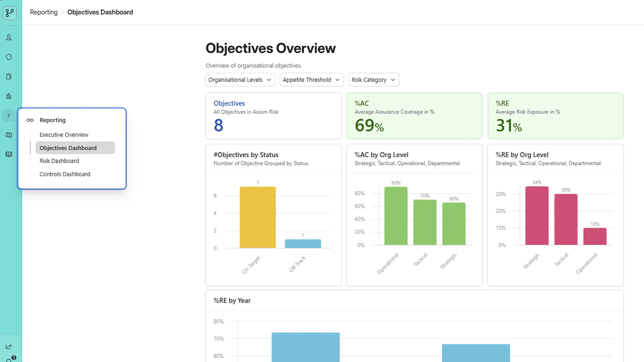The width and height of the screenshot is (644, 362).
Task: Open the Appetite Threshold dropdown
Action: [x=312, y=80]
